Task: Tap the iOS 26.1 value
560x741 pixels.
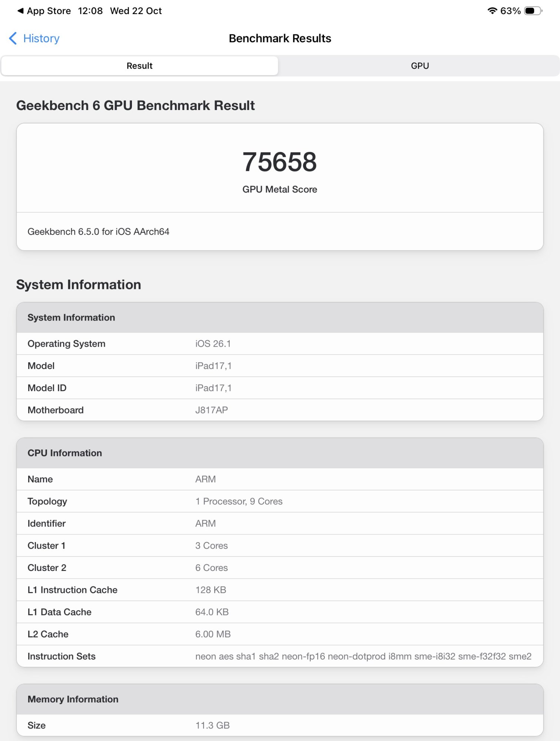Action: point(213,343)
